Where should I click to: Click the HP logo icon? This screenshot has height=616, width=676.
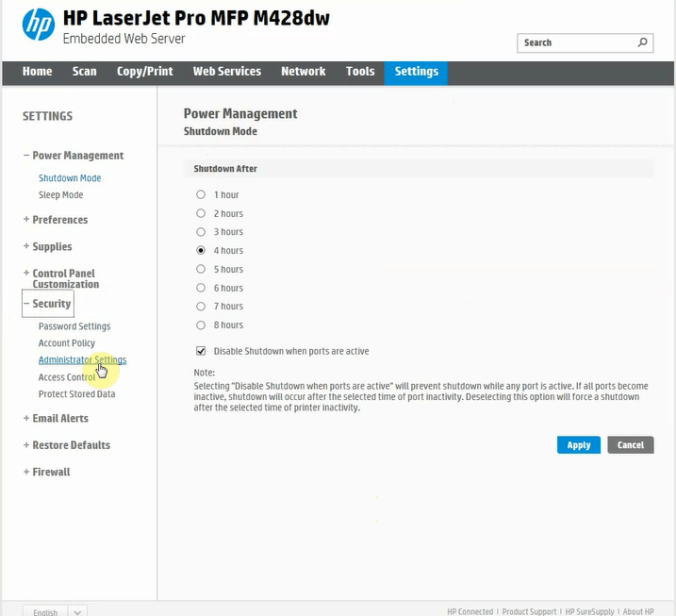pos(38,25)
